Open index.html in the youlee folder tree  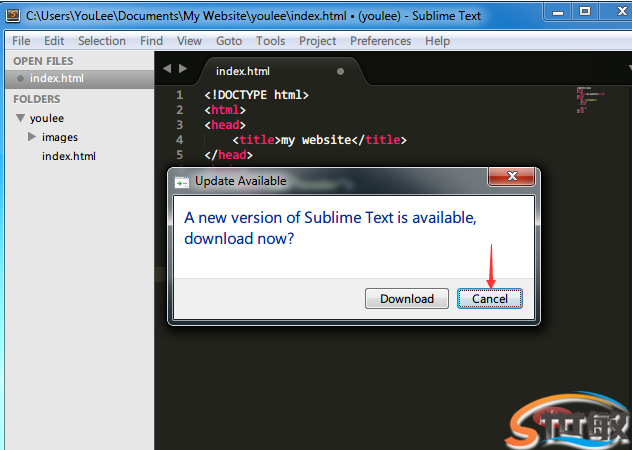[69, 156]
